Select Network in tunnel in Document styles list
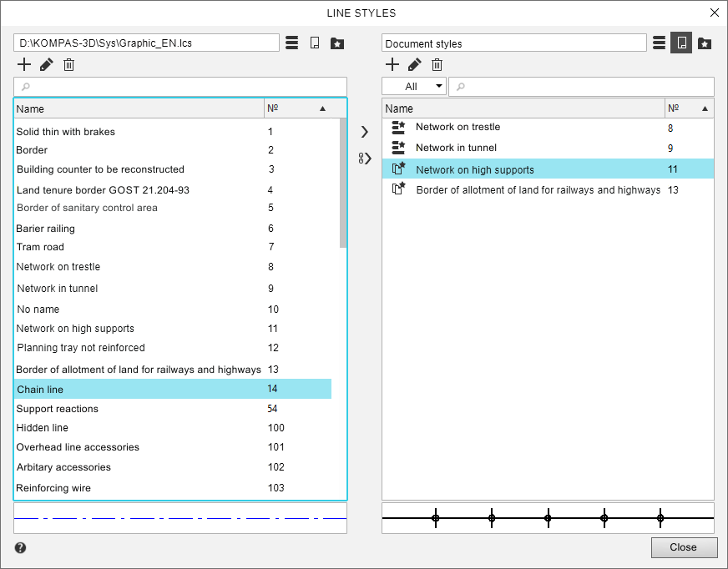Image resolution: width=728 pixels, height=569 pixels. [x=456, y=148]
